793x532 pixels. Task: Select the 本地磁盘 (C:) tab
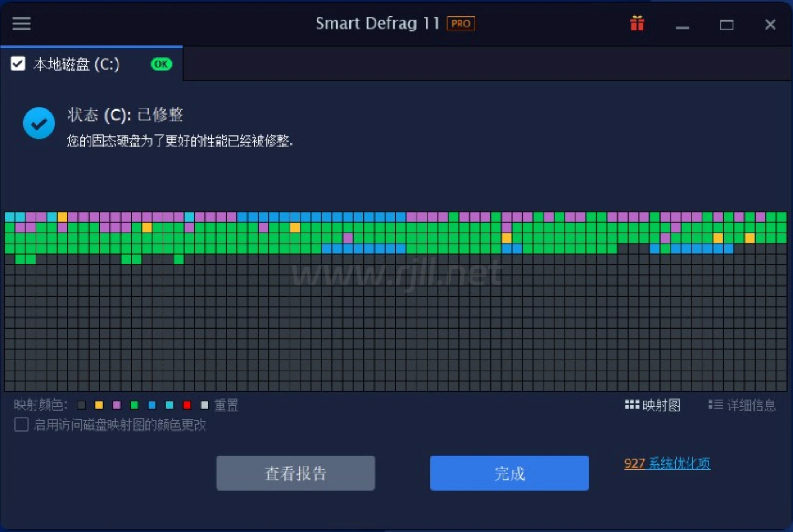(76, 64)
